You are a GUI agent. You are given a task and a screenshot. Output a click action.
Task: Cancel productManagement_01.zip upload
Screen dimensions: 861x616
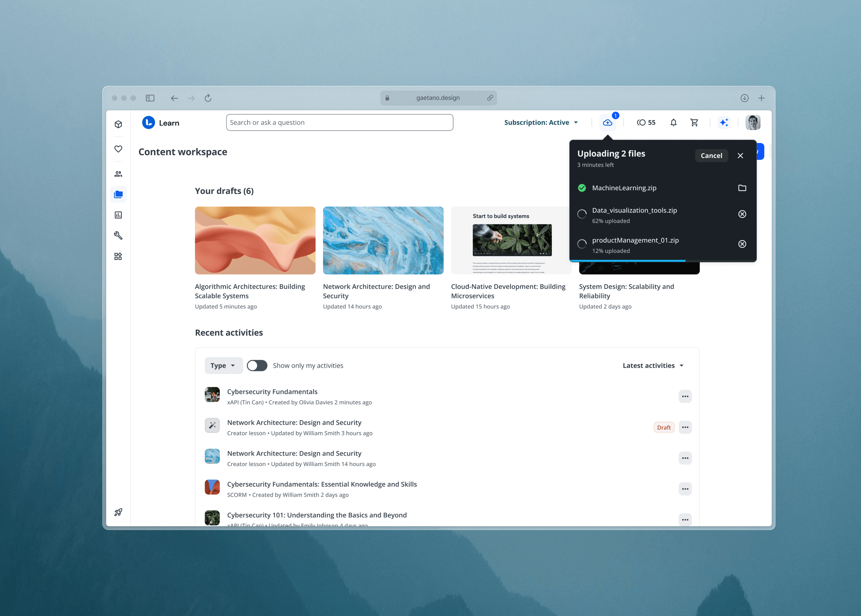(x=742, y=244)
